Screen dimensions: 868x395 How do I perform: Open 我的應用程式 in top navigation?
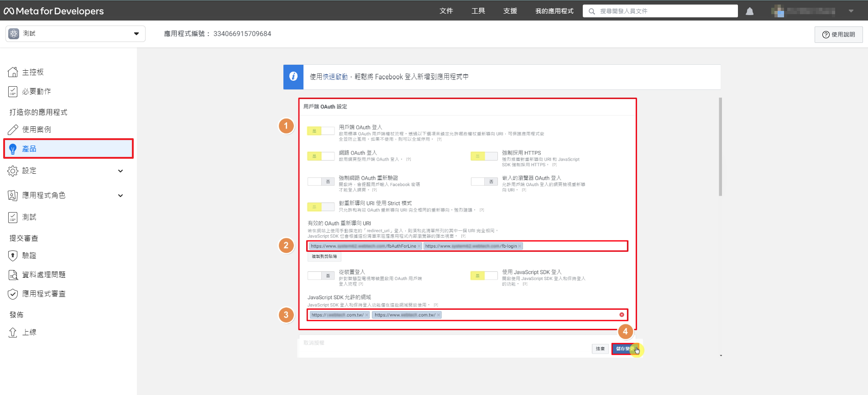tap(554, 11)
